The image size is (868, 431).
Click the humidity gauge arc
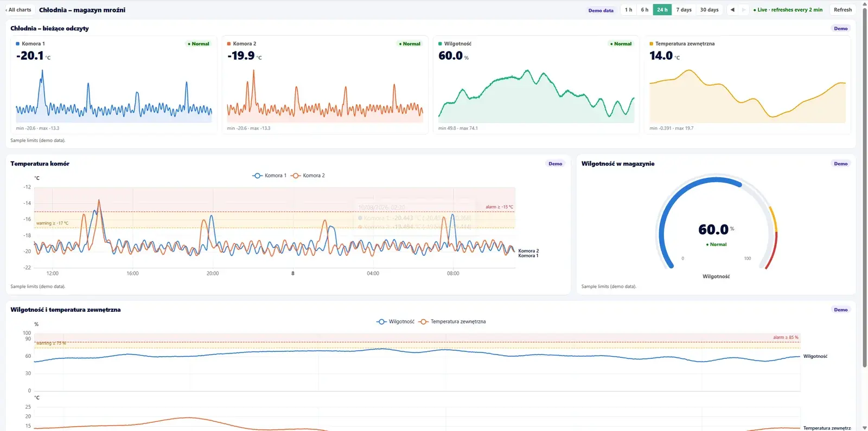tap(717, 222)
